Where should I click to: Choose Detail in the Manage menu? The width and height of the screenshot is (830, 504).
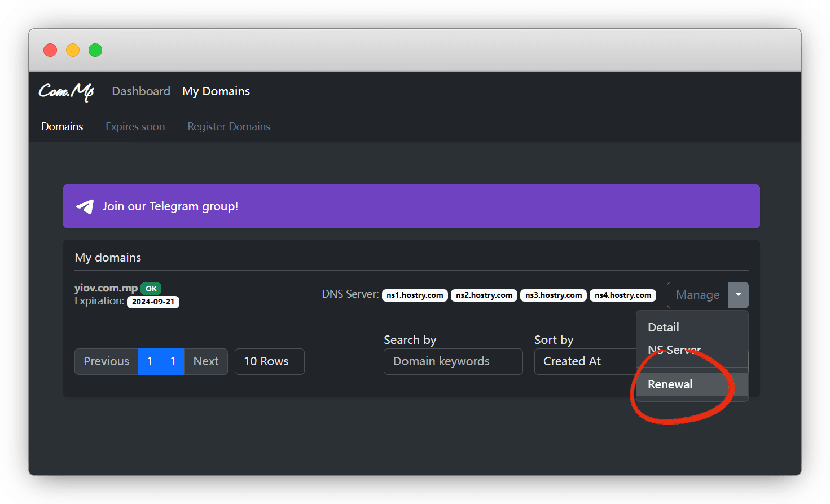[664, 328]
